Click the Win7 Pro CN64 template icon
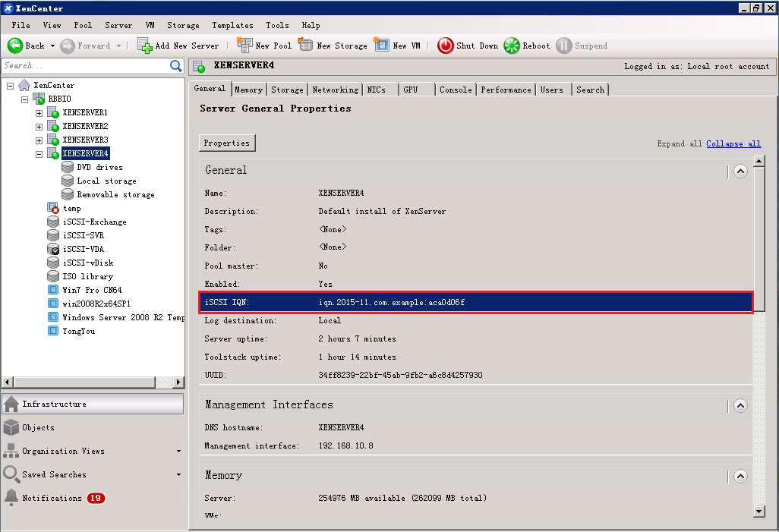779x532 pixels. (53, 290)
